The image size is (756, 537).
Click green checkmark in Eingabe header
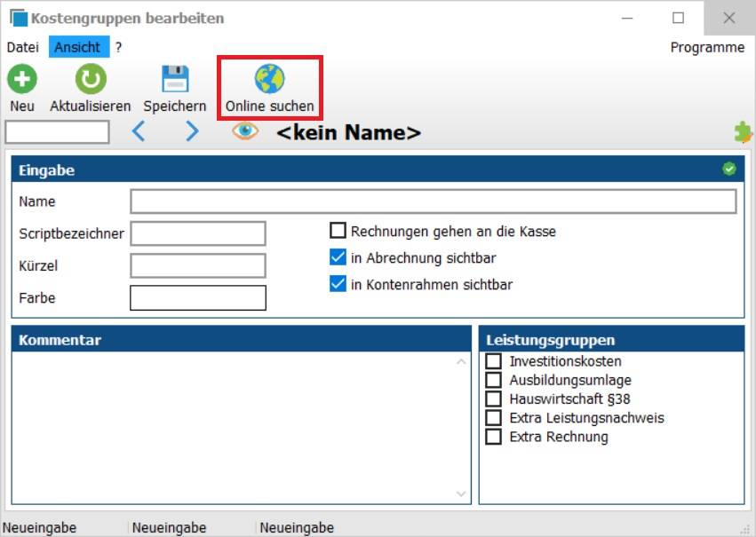(x=729, y=169)
